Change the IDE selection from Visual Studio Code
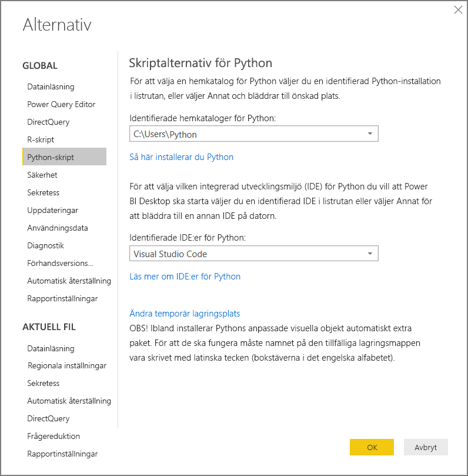This screenshot has width=468, height=476. pos(370,254)
